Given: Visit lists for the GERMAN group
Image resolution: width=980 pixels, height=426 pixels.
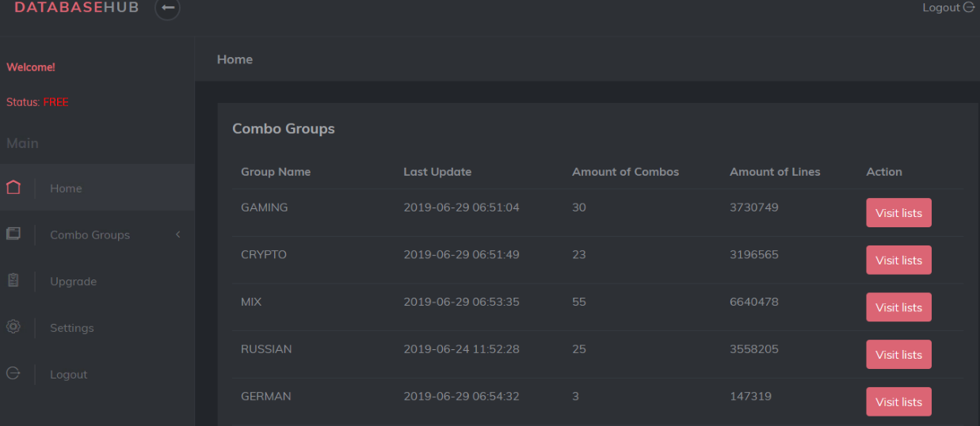Looking at the screenshot, I should pos(898,401).
